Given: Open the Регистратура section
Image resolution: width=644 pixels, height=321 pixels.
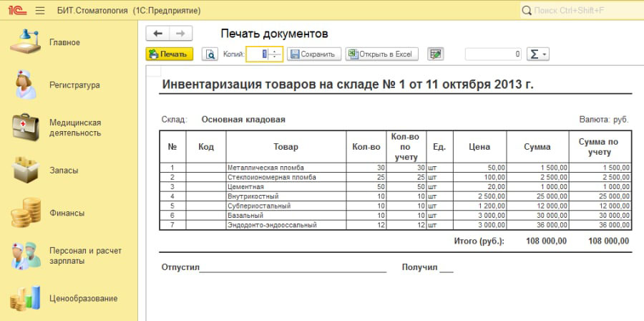Looking at the screenshot, I should [x=74, y=85].
